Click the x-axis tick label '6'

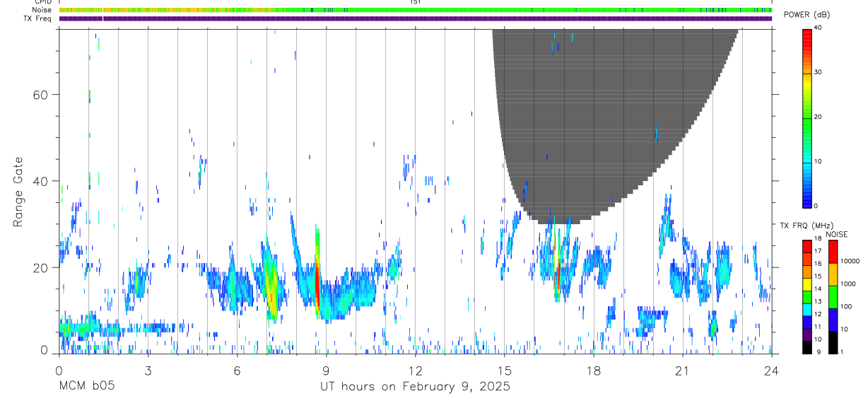(237, 371)
